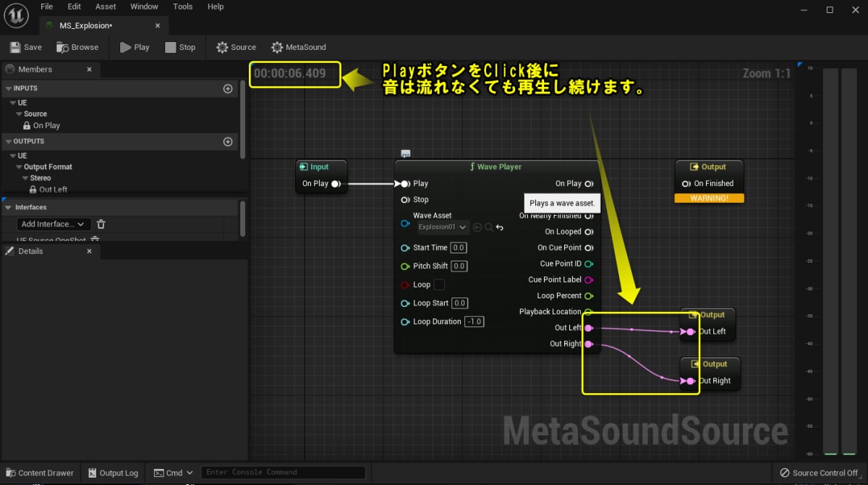Open the Add Interface dropdown
This screenshot has height=485, width=868.
(x=54, y=224)
